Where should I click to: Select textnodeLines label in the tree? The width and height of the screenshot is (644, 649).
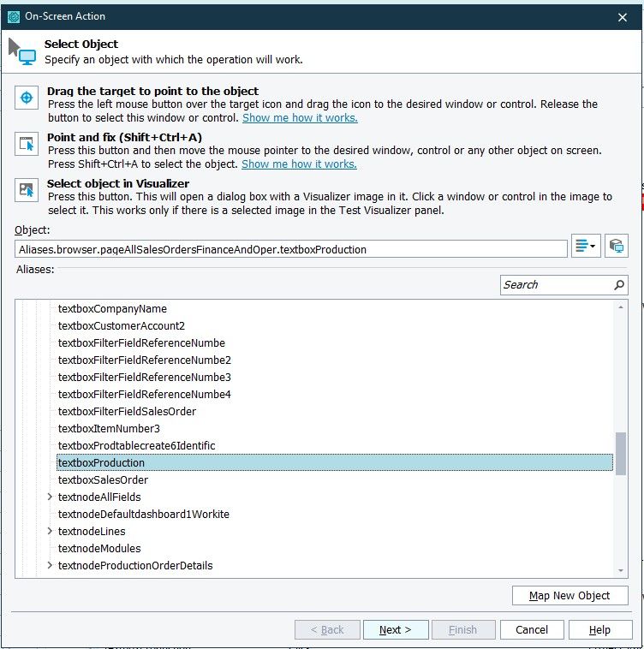tap(92, 531)
